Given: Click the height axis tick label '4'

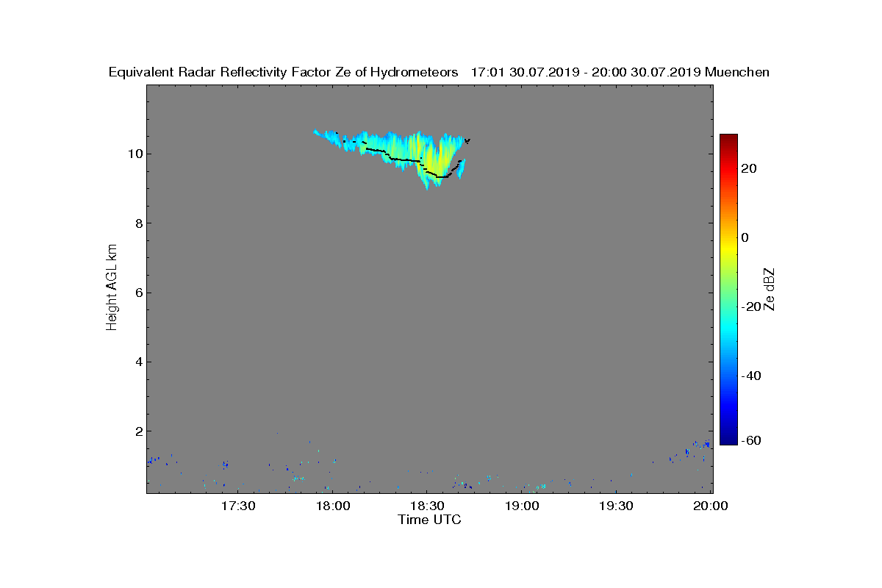Looking at the screenshot, I should [137, 362].
